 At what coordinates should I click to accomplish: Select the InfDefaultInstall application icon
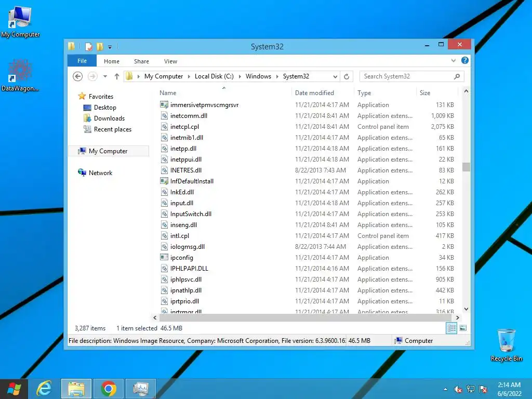164,181
